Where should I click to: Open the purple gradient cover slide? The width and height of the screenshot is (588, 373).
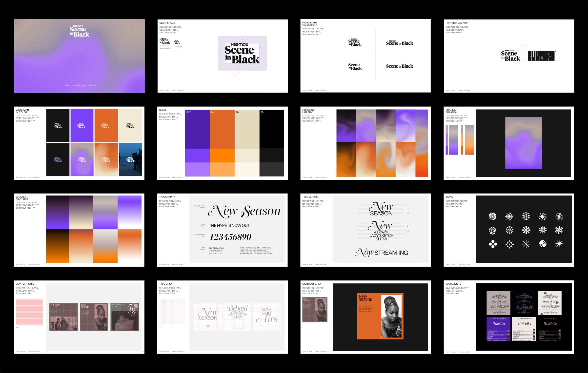coord(79,56)
